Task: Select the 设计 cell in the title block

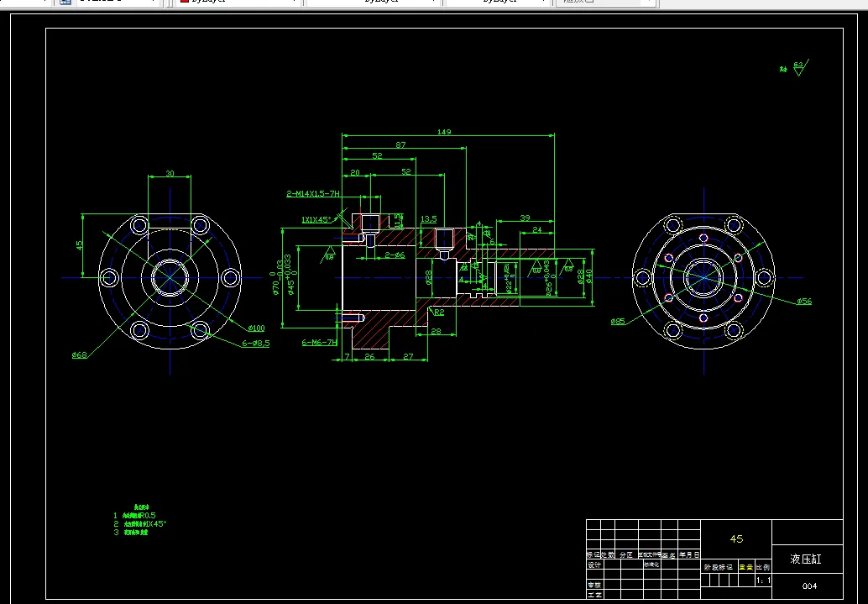Action: (x=594, y=565)
